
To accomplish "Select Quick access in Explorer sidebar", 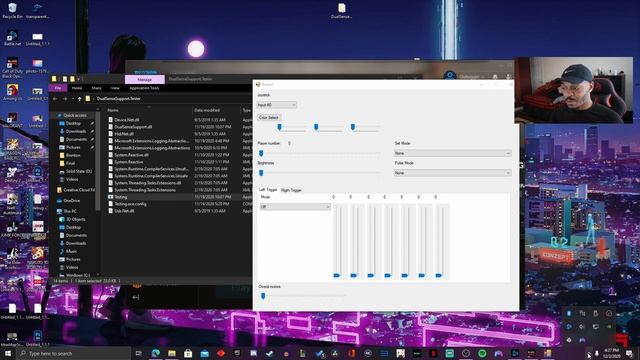I will (75, 116).
